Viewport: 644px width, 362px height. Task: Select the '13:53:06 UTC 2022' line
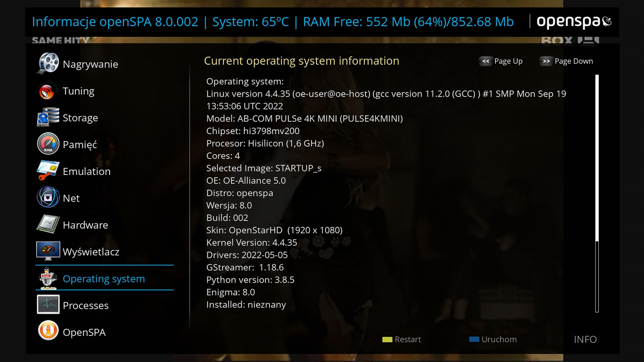click(x=245, y=106)
